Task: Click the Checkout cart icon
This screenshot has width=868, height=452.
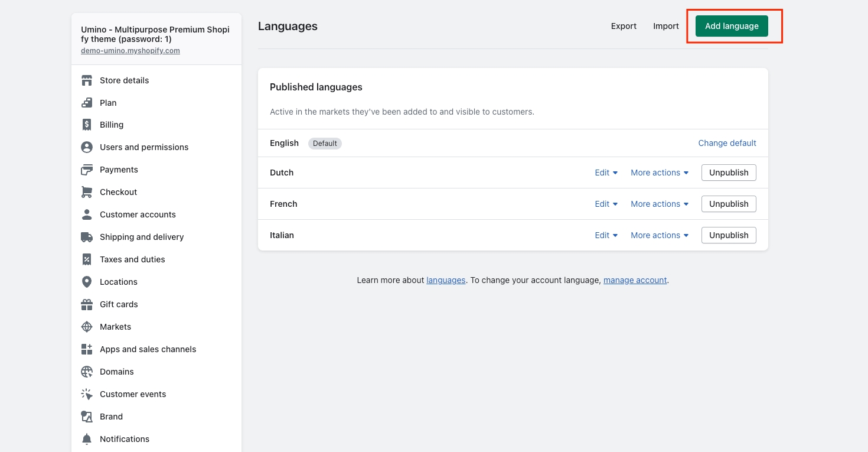Action: (87, 192)
